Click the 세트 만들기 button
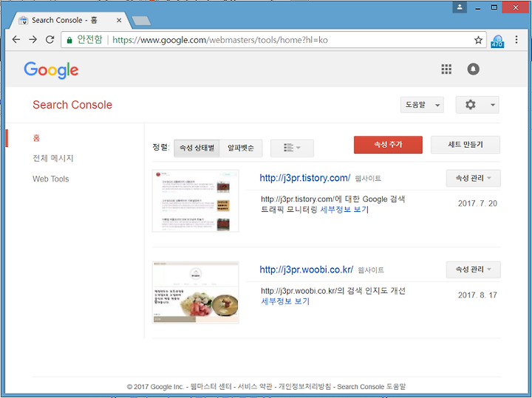This screenshot has width=532, height=398. pos(465,145)
